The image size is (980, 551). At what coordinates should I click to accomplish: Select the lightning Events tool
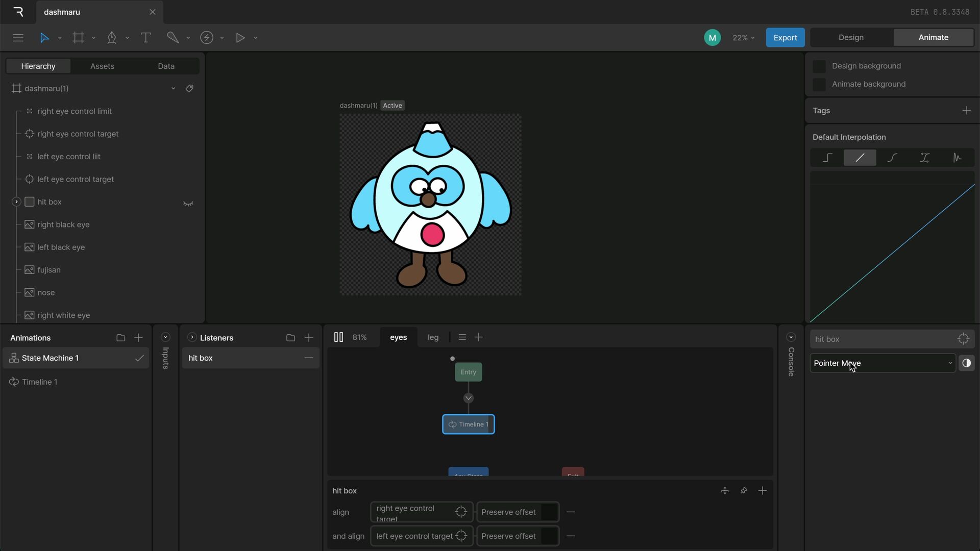click(207, 38)
